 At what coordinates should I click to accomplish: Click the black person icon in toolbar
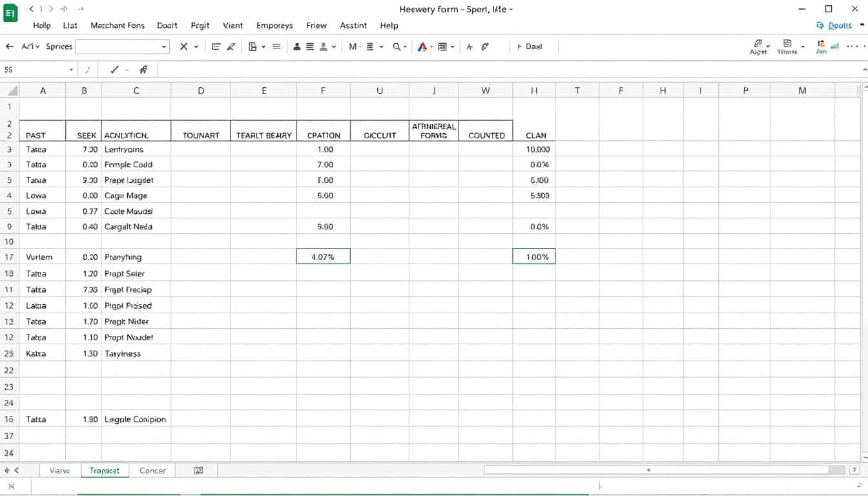[297, 46]
